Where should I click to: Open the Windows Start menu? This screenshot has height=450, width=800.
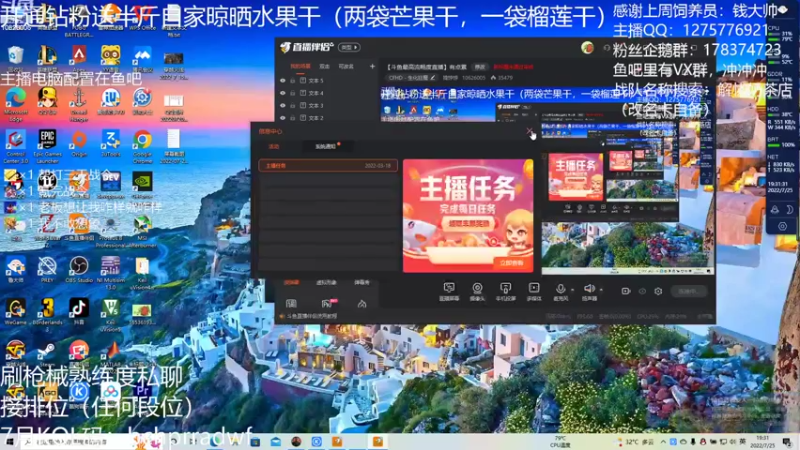(9, 441)
